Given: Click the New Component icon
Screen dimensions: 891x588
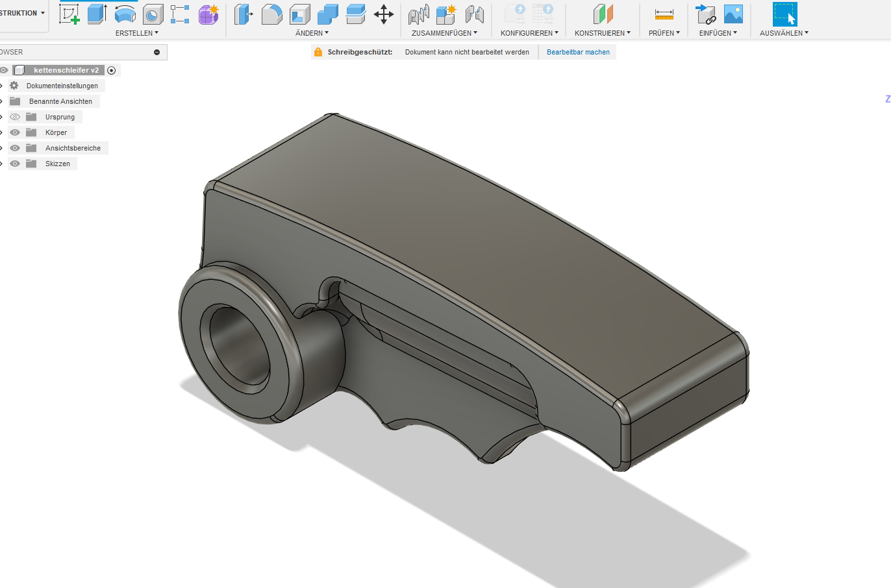Looking at the screenshot, I should pos(446,14).
